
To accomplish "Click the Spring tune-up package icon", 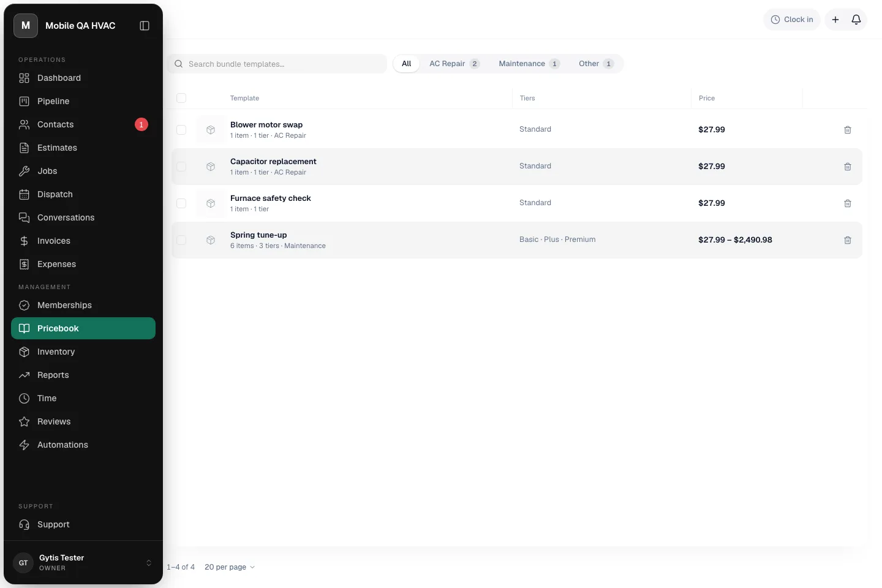I will pyautogui.click(x=211, y=240).
